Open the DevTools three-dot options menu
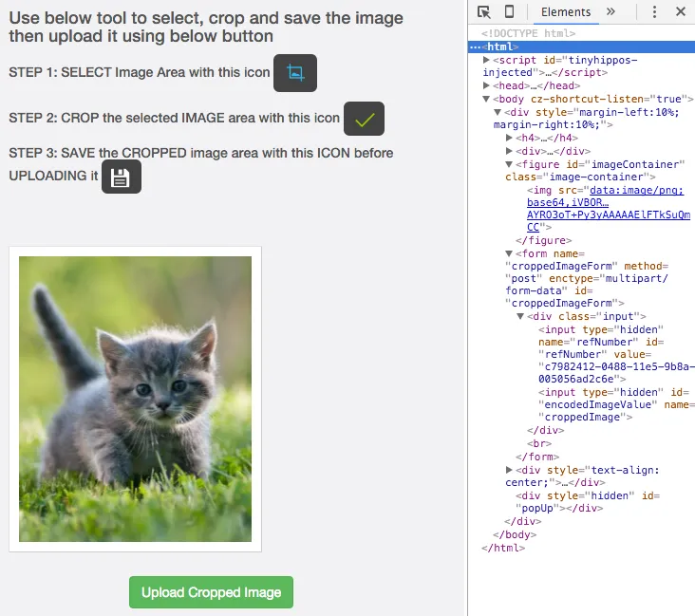This screenshot has height=616, width=695. [654, 11]
